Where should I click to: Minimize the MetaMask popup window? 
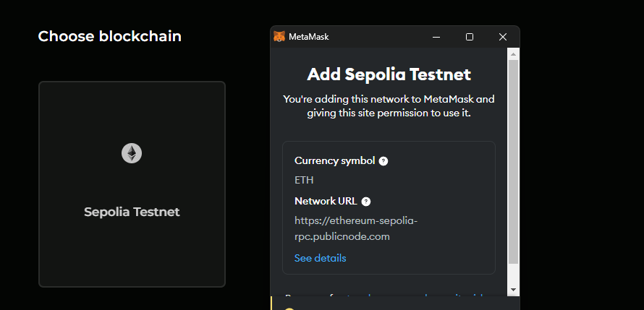pos(436,37)
